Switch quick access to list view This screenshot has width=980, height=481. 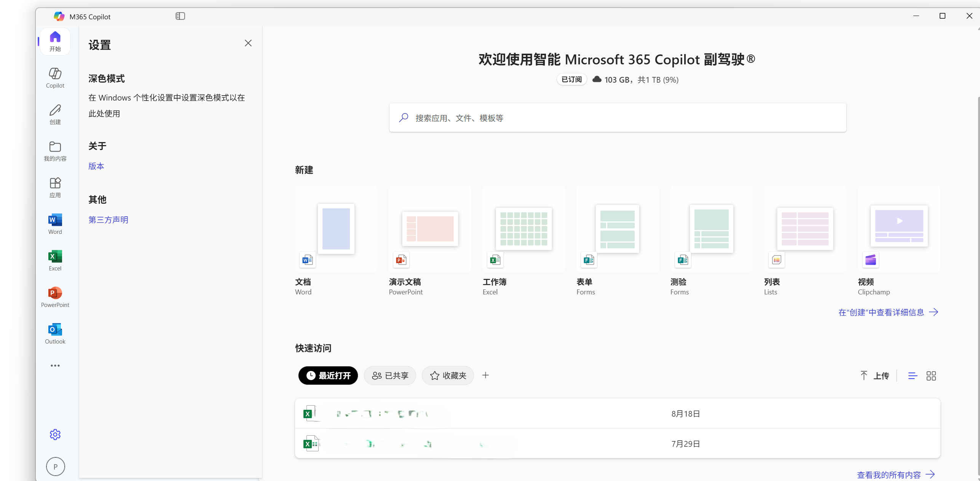pos(912,376)
